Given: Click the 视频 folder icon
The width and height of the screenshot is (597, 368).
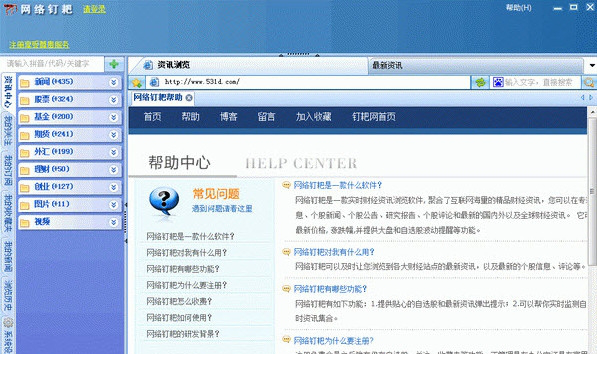Looking at the screenshot, I should (25, 223).
